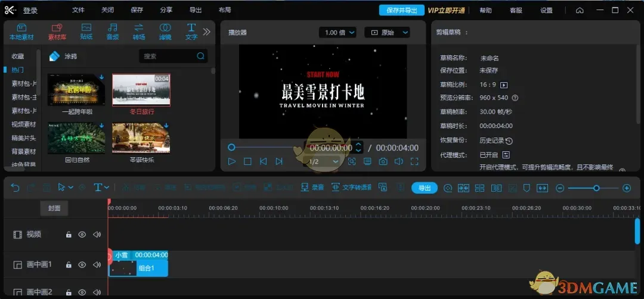Zoom out timeline with minus icon

click(560, 188)
